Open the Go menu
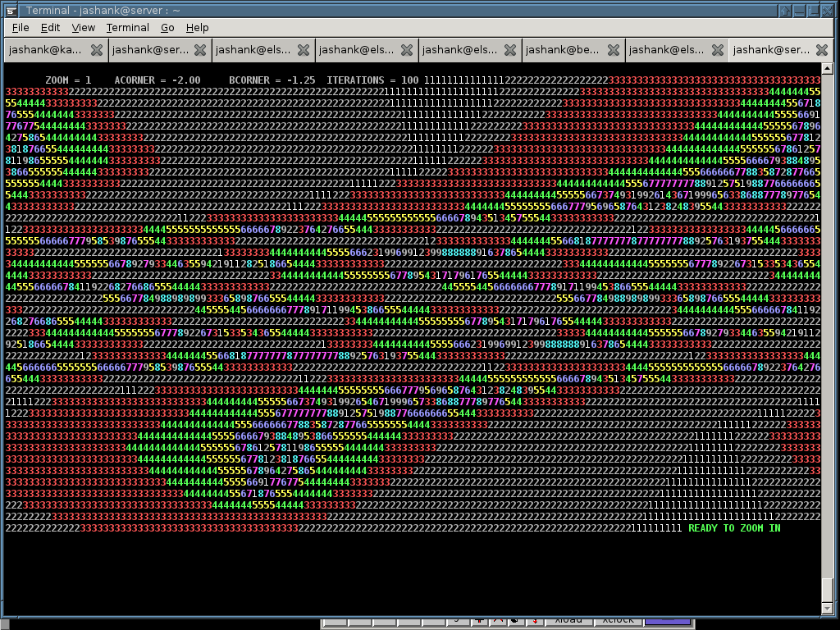Screen dimensions: 840x630 coord(167,28)
